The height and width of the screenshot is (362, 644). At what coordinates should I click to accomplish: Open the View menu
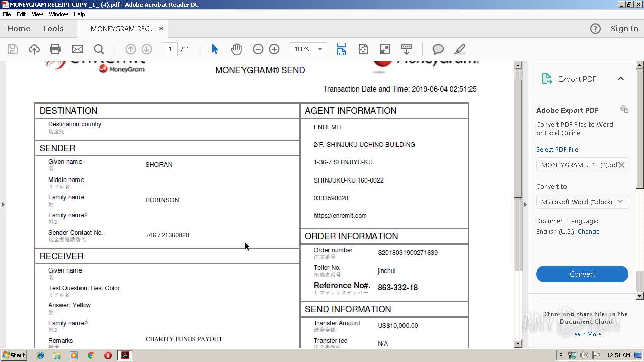pyautogui.click(x=37, y=14)
